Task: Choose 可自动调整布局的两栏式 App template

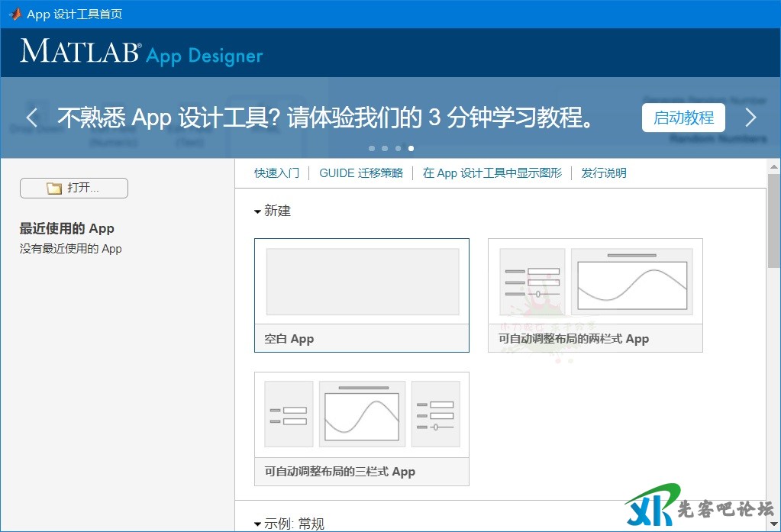Action: coord(595,295)
